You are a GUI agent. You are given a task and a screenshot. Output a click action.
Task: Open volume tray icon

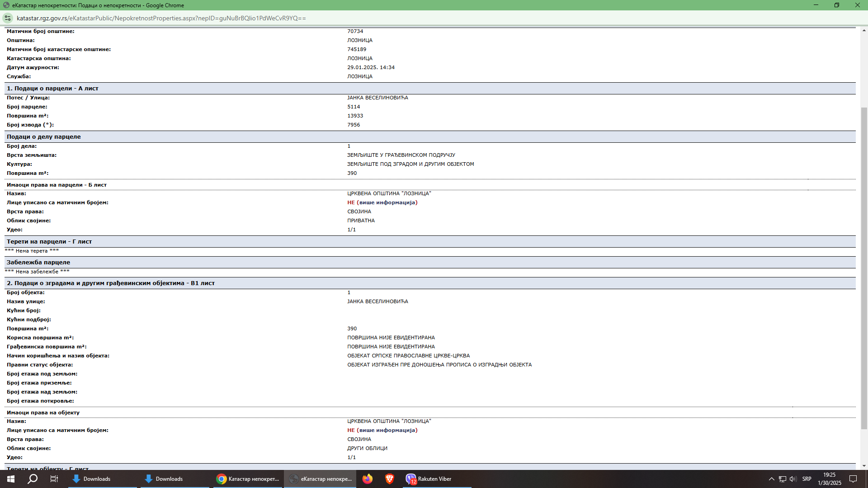(x=793, y=479)
